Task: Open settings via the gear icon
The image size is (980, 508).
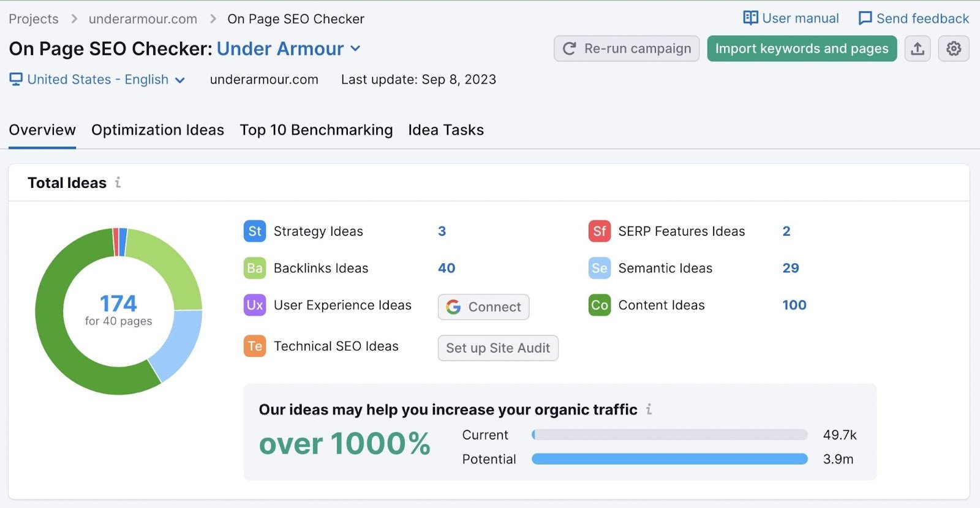Action: [x=953, y=49]
